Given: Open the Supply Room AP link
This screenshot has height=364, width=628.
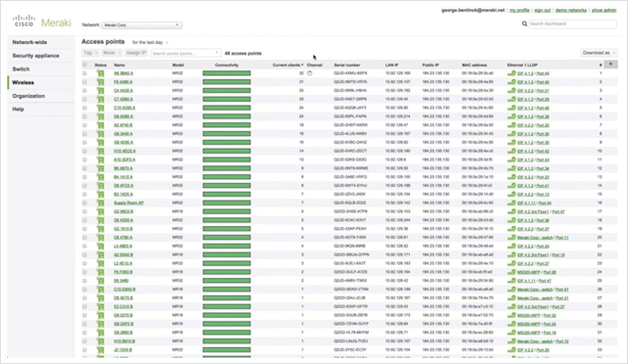Looking at the screenshot, I should (128, 203).
